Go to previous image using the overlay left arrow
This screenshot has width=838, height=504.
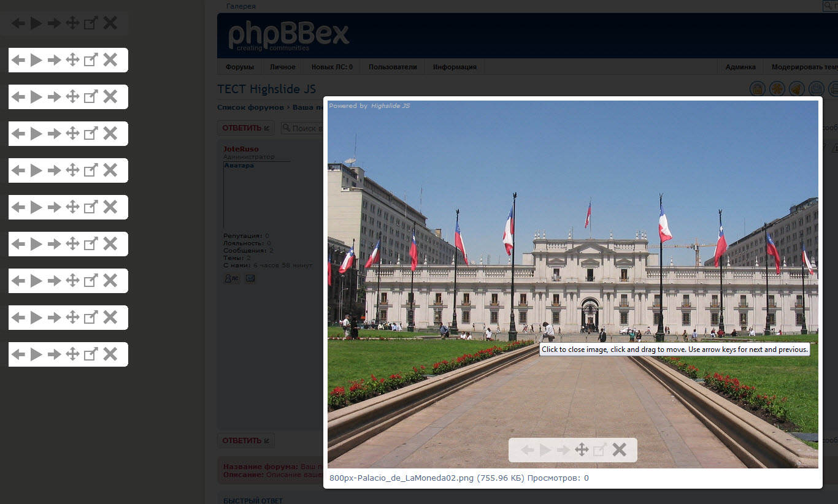pos(527,450)
